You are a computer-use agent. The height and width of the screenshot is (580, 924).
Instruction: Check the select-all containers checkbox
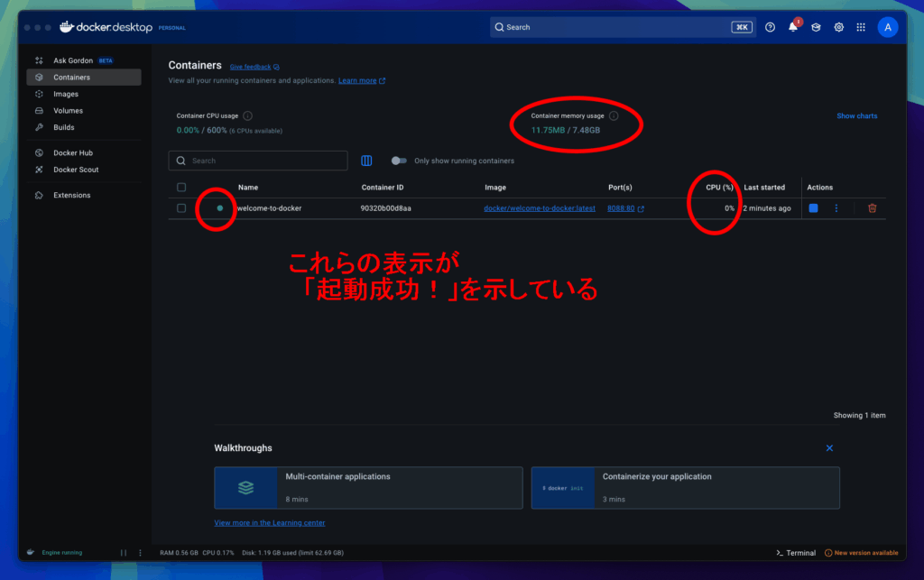181,188
